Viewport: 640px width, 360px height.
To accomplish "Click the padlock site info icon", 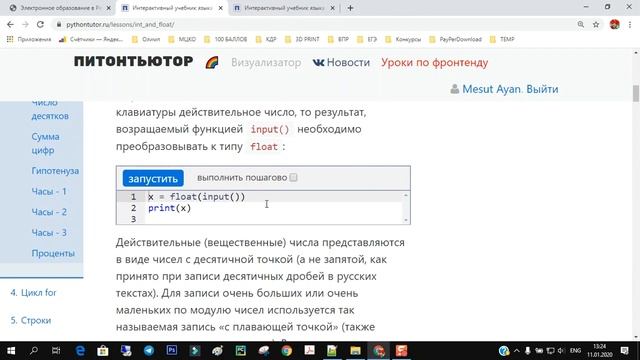I will click(x=59, y=24).
